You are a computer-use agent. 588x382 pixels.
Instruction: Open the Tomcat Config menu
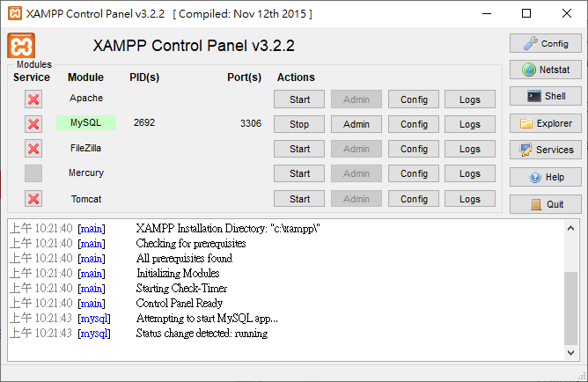click(x=414, y=199)
